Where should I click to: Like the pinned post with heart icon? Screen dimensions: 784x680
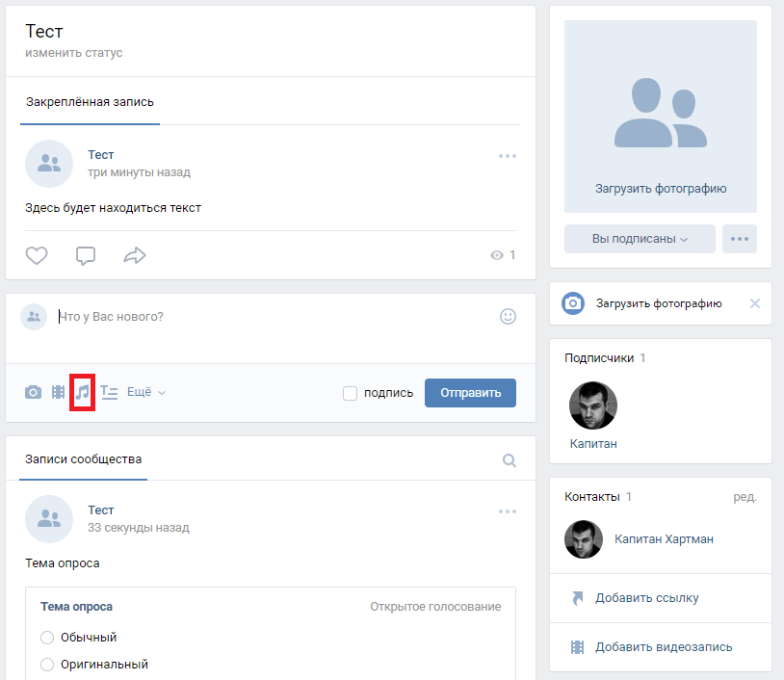[37, 255]
